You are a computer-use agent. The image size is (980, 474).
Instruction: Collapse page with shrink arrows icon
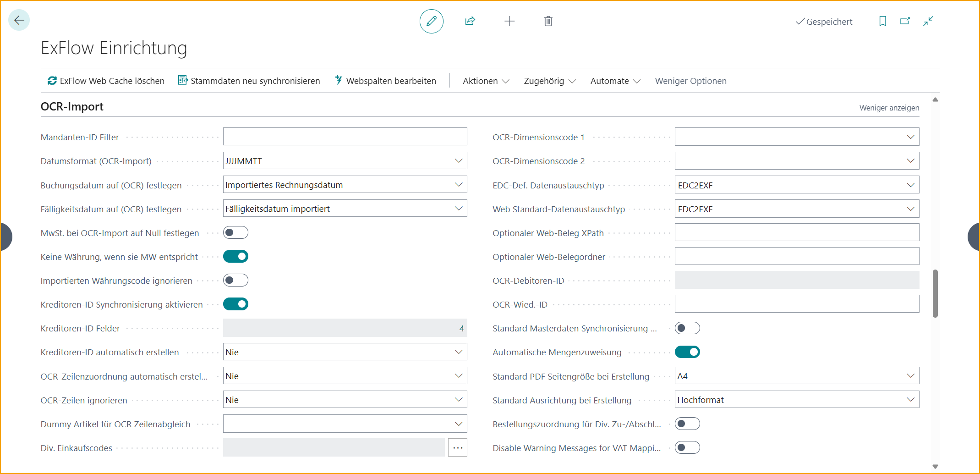[928, 21]
